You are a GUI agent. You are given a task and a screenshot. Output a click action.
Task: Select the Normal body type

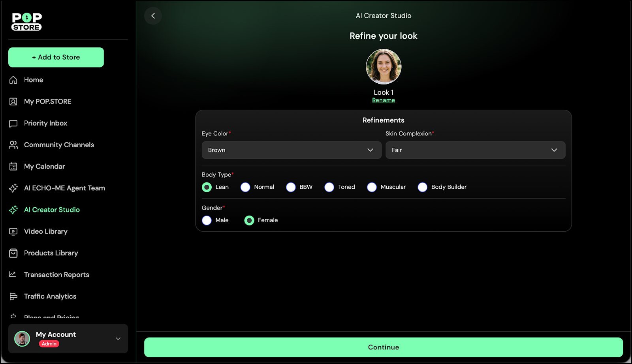pos(245,187)
